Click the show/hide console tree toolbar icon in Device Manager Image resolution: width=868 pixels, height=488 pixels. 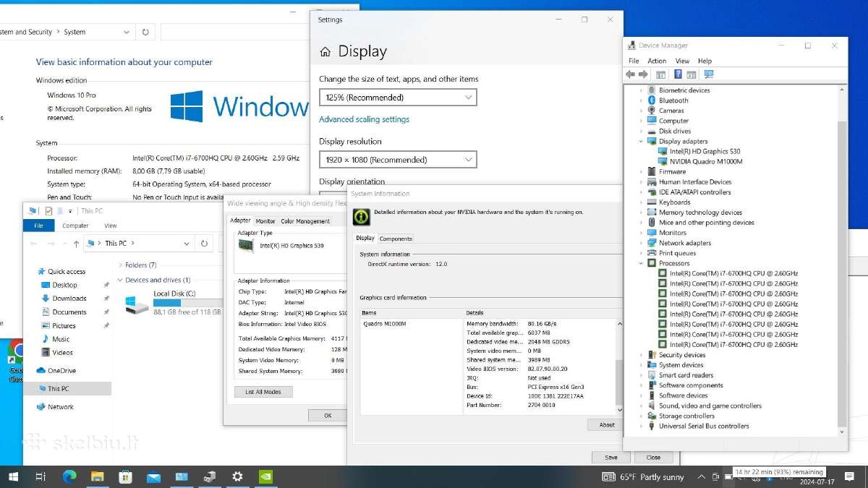click(x=661, y=74)
